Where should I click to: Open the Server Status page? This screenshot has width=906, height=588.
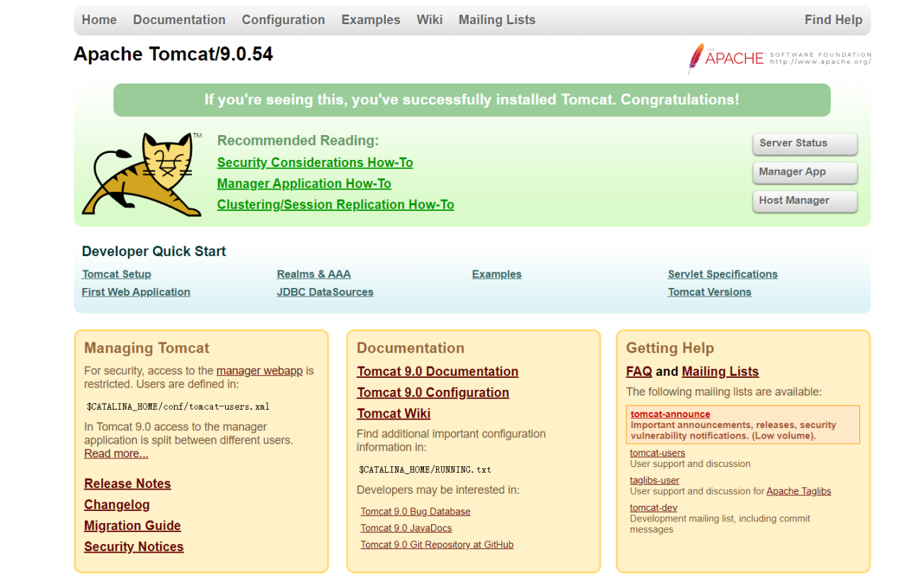pyautogui.click(x=805, y=144)
